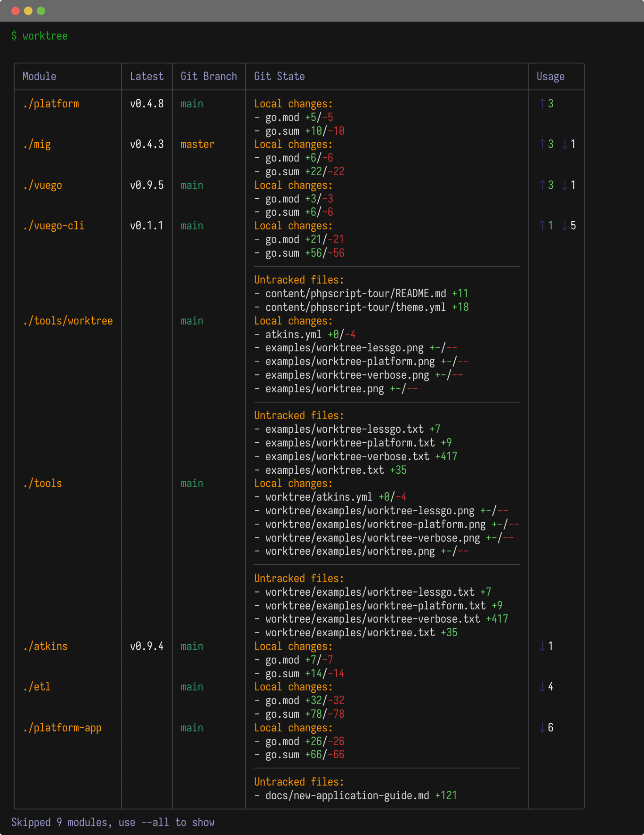The height and width of the screenshot is (835, 644).
Task: Click the 'Git State' column header
Action: (x=280, y=76)
